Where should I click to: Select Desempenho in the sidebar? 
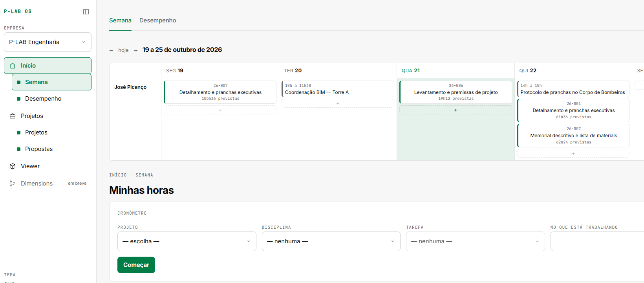click(51, 99)
